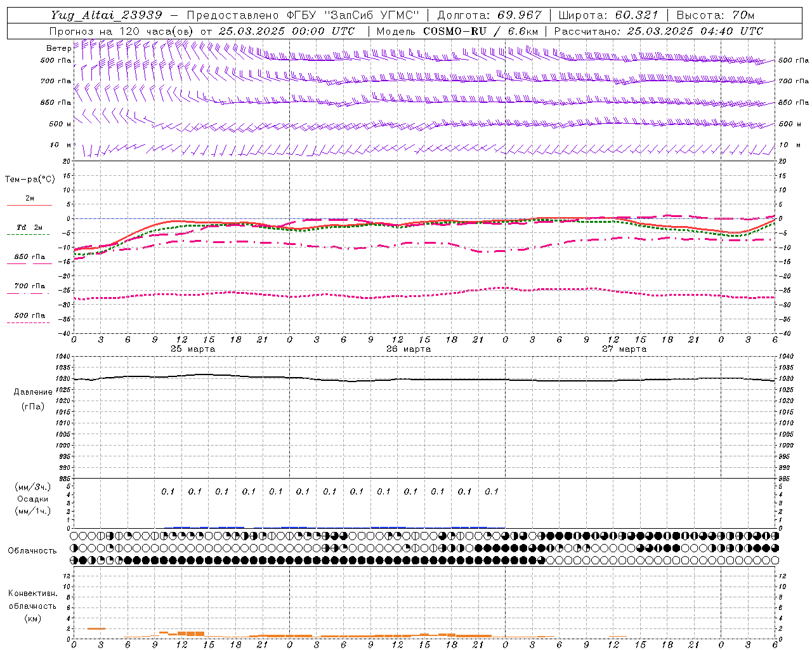
Task: Click the Облачность cloud cover label
Action: [x=32, y=551]
